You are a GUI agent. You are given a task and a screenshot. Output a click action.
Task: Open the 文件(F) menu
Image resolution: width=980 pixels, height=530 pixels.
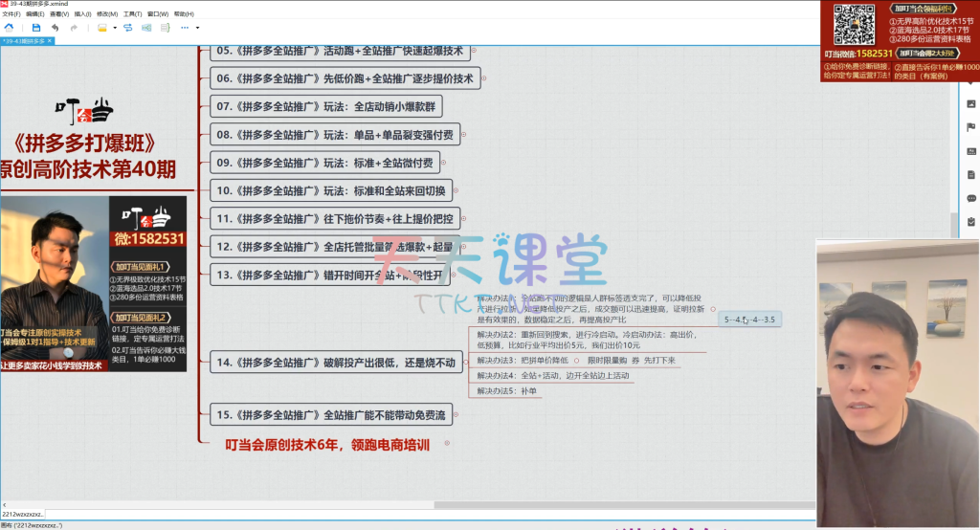[11, 14]
